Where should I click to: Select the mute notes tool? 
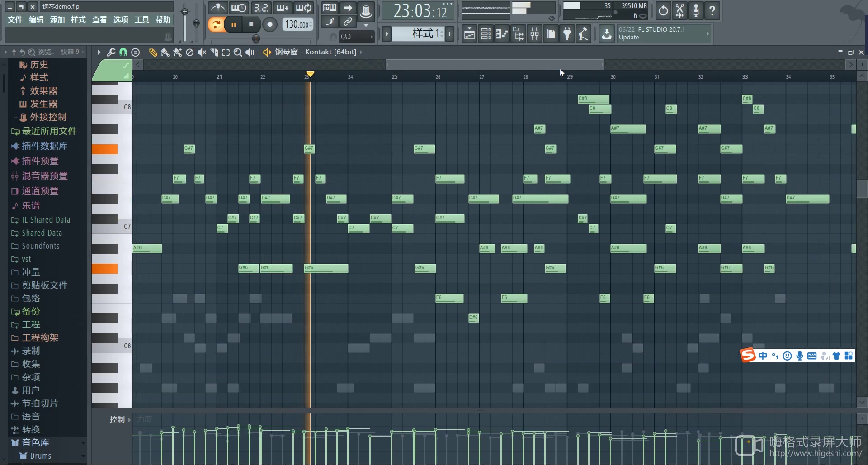pyautogui.click(x=202, y=52)
